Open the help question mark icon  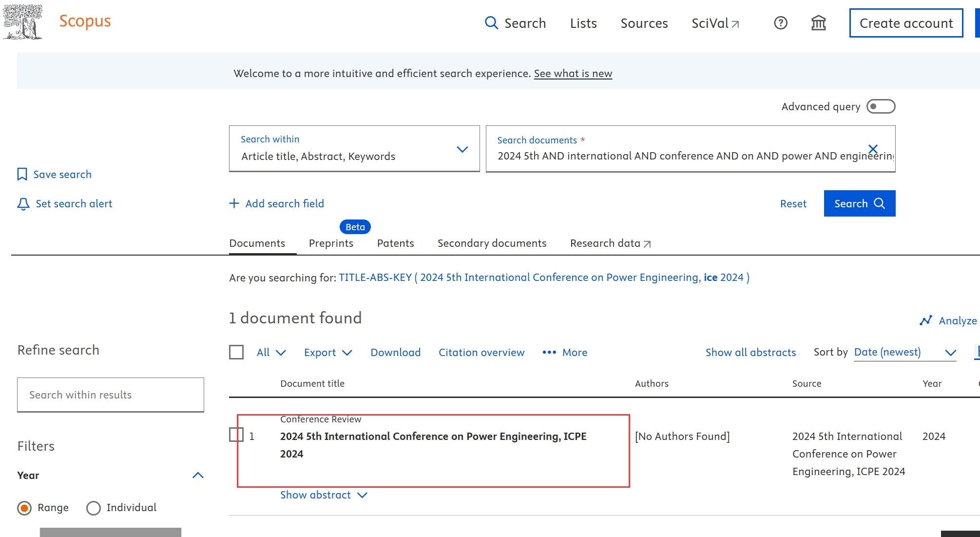(x=781, y=23)
